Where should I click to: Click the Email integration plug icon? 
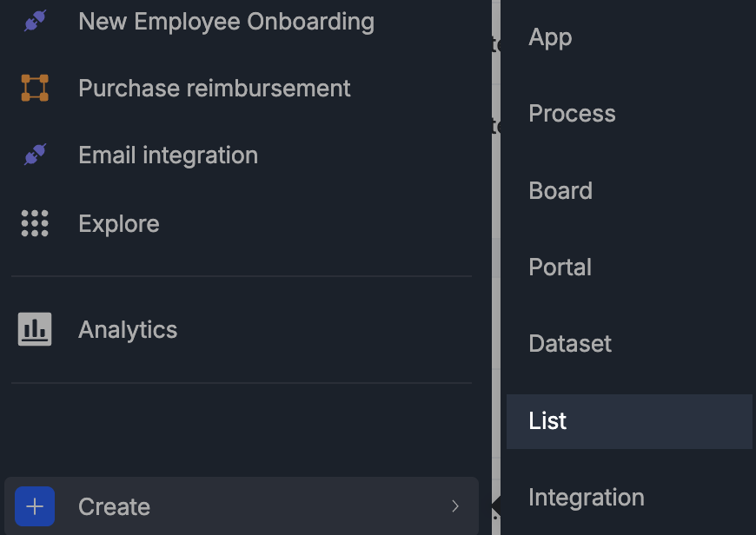point(35,155)
